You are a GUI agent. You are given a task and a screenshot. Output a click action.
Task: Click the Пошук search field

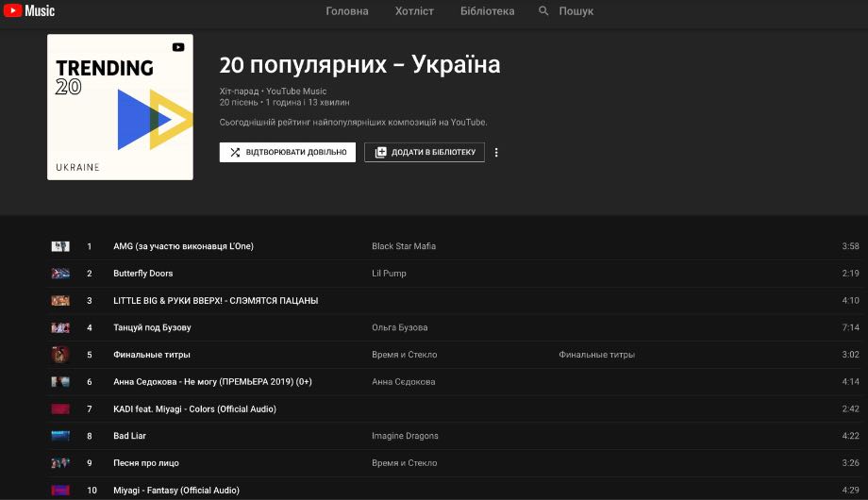click(576, 11)
